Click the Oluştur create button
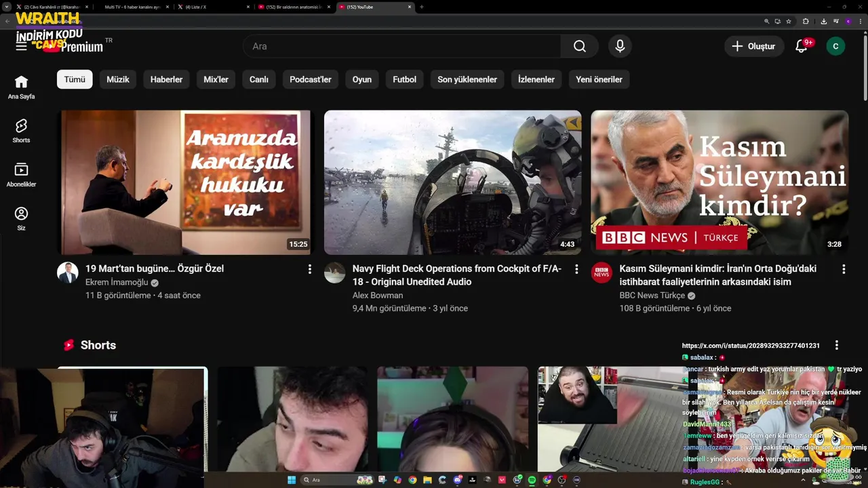The width and height of the screenshot is (868, 488). (753, 46)
